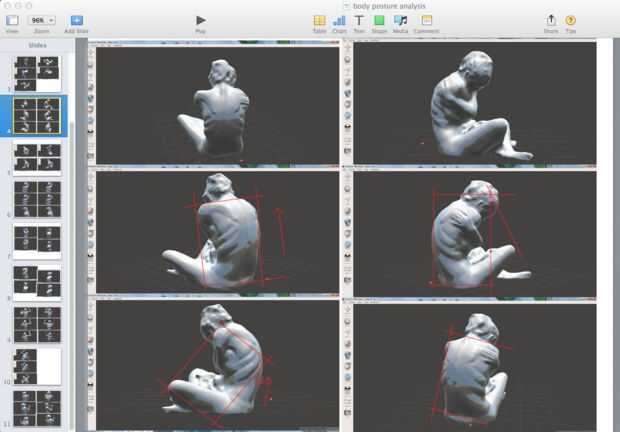Show Tips with the question mark icon
Screen dimensions: 620x432
click(570, 20)
